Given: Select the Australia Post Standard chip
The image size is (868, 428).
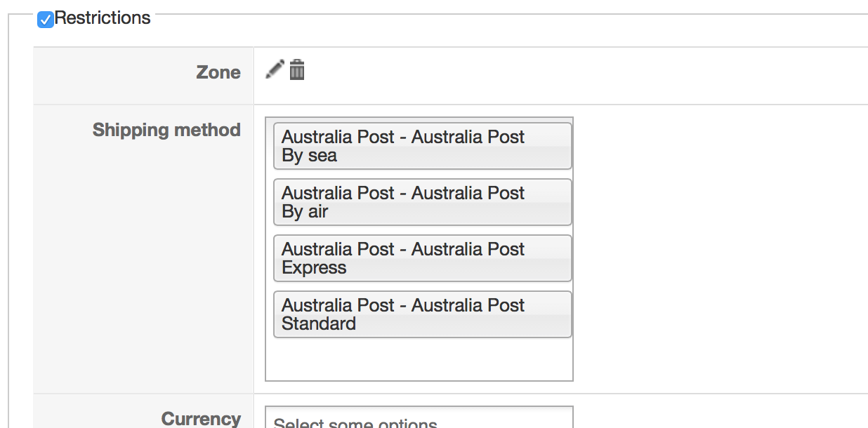Looking at the screenshot, I should (422, 314).
